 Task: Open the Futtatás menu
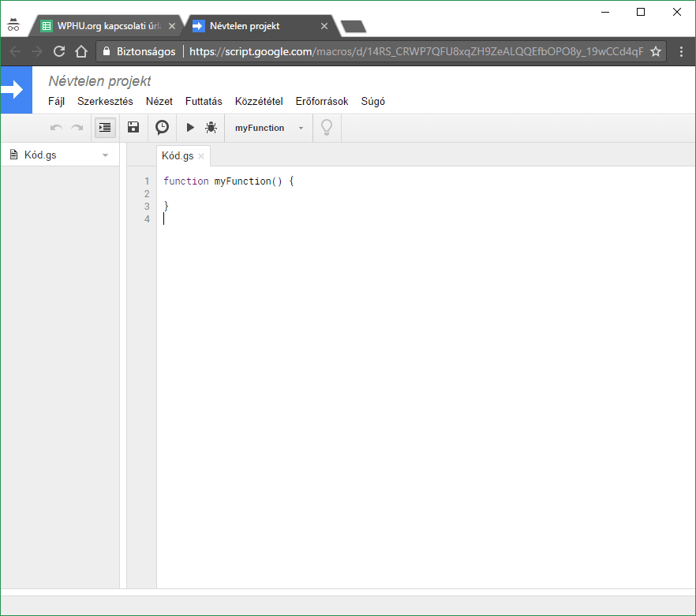pos(204,102)
